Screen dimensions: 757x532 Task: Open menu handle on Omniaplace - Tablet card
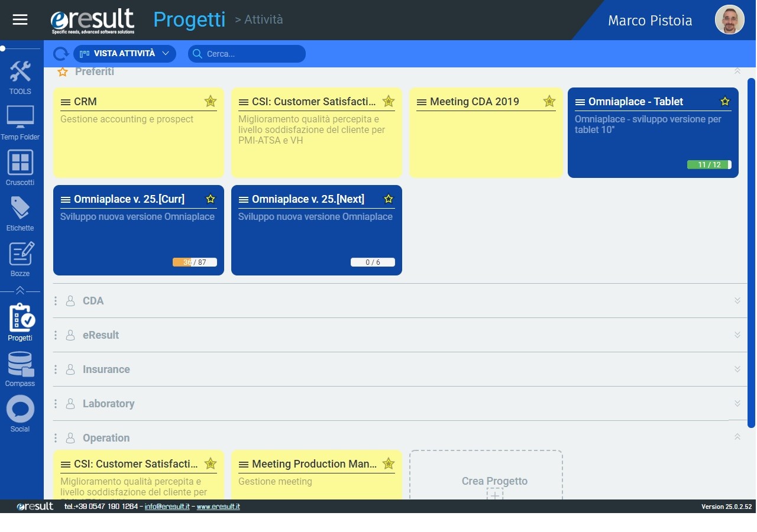tap(580, 102)
